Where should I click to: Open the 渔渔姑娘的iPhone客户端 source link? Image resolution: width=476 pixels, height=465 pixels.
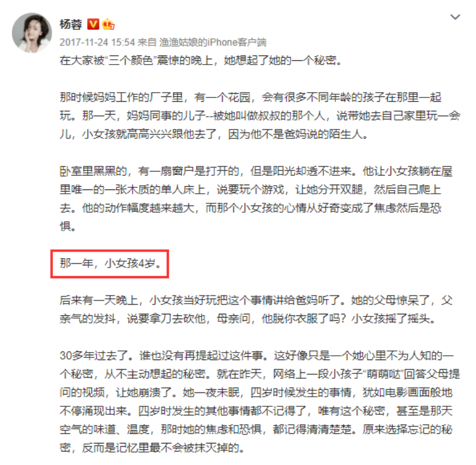coord(213,42)
